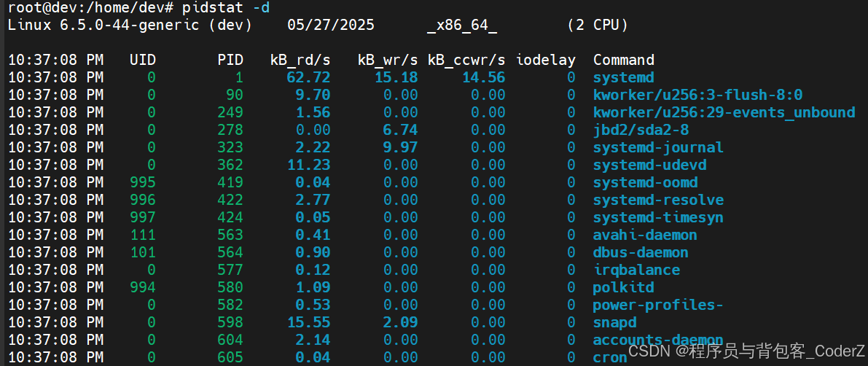Viewport: 868px width, 366px height.
Task: Click PID 582
Action: 230,305
